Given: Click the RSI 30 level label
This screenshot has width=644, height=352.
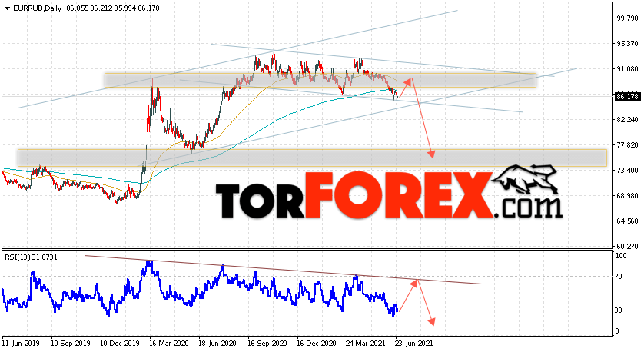Looking at the screenshot, I should [x=619, y=310].
